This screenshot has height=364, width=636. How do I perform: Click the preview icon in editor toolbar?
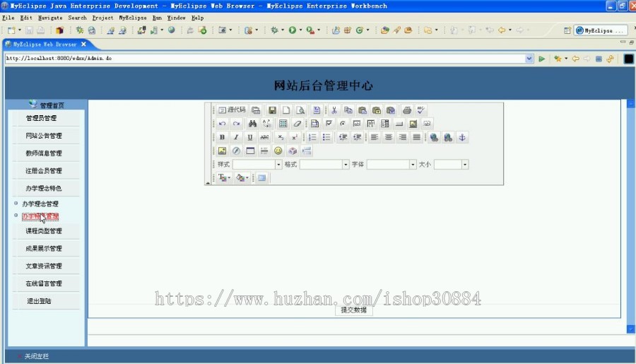click(x=300, y=110)
